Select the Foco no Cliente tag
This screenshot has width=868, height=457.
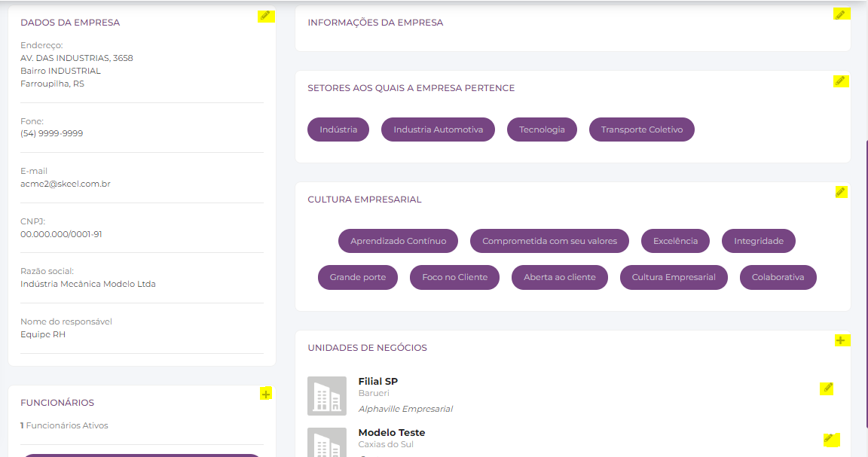click(x=454, y=277)
